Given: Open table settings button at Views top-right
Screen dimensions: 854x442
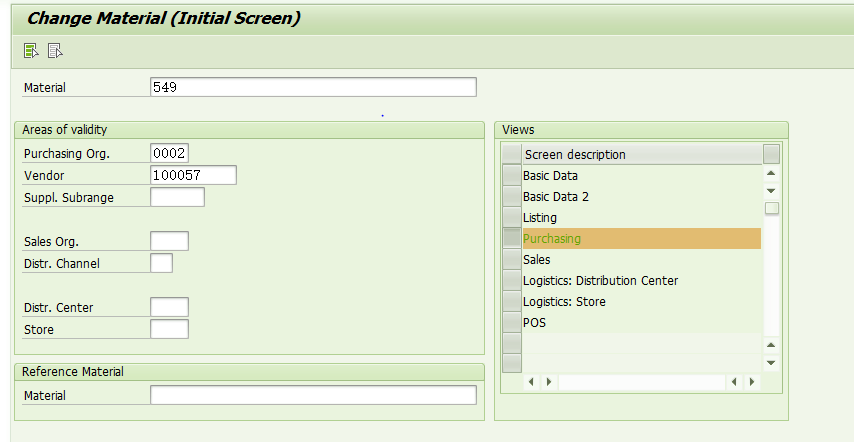Looking at the screenshot, I should tap(771, 154).
